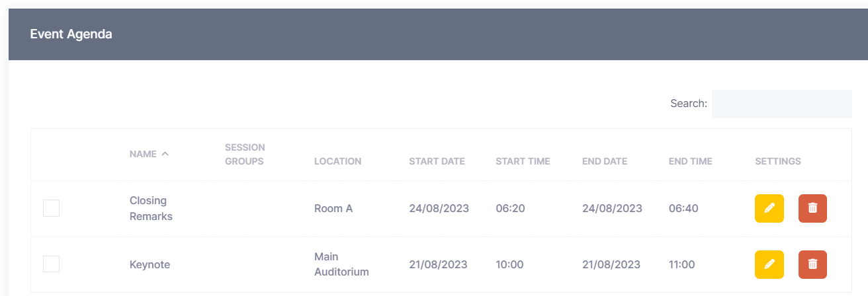Viewport: 868px width, 296px height.
Task: Tick the Closing Remarks row checkbox
Action: [52, 209]
